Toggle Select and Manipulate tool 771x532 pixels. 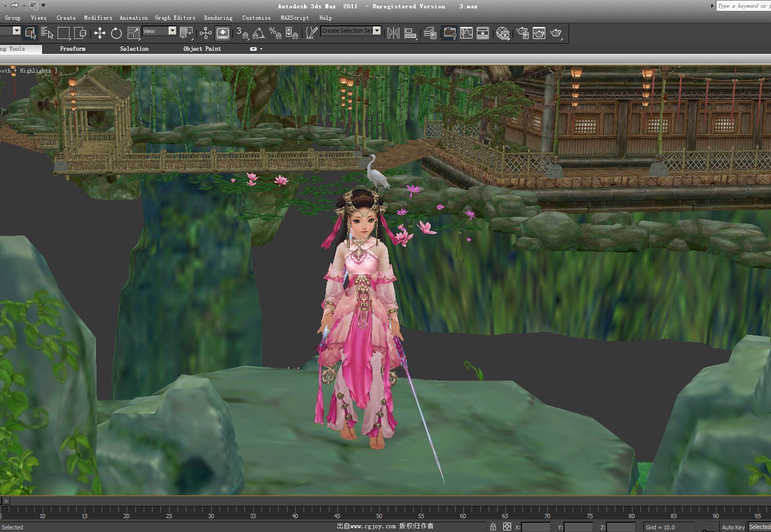pos(205,33)
